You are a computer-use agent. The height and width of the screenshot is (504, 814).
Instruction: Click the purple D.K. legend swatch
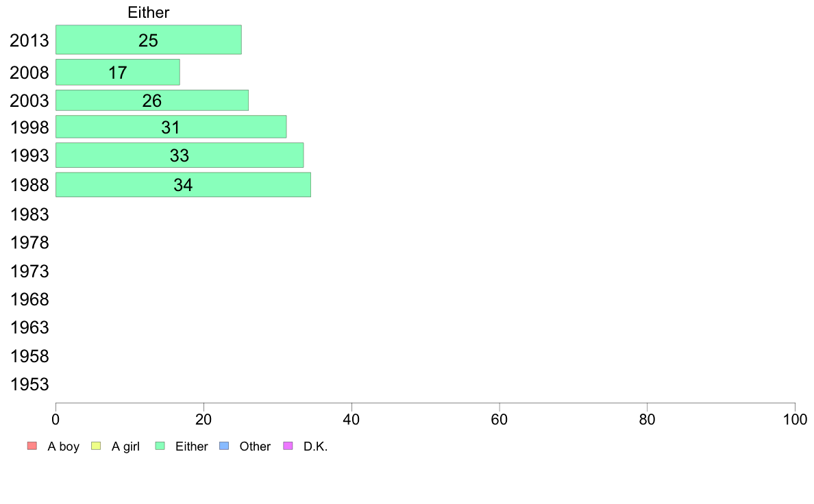pyautogui.click(x=288, y=446)
